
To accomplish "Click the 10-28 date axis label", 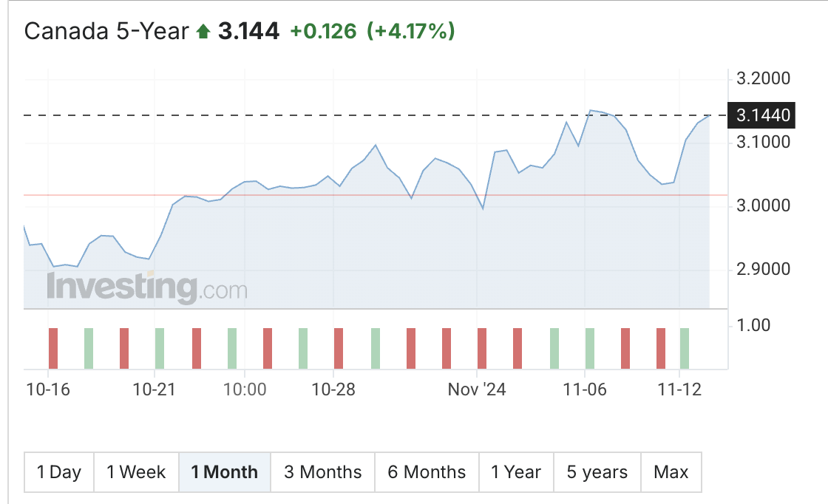I will 334,389.
